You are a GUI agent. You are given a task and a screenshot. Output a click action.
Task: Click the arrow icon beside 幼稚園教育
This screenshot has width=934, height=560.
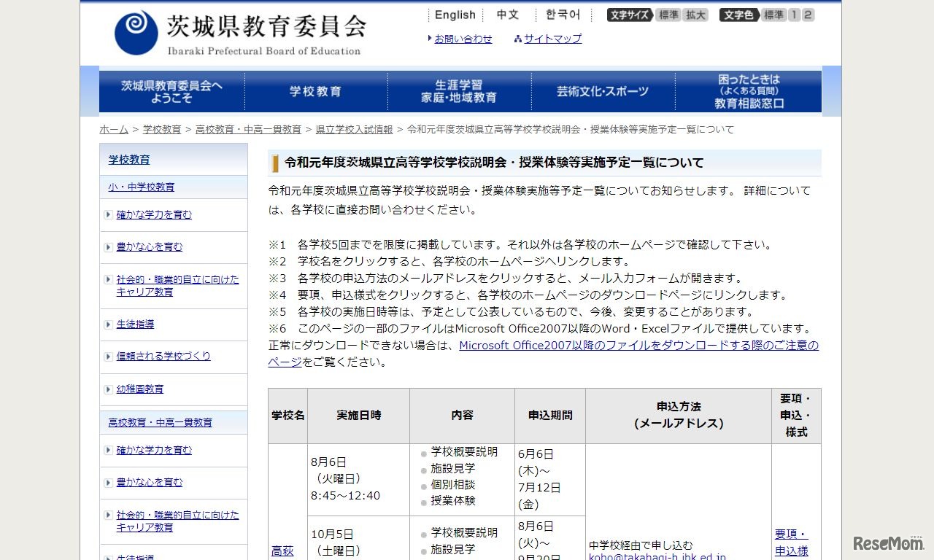[x=108, y=389]
